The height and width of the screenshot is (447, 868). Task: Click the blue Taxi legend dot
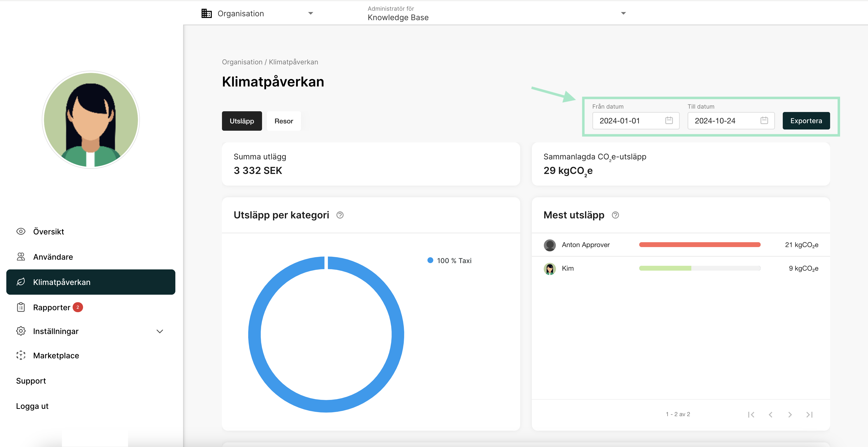430,260
